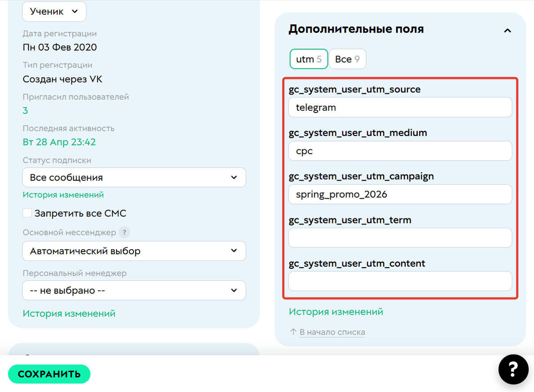Open the Ученик role dropdown

coord(54,12)
